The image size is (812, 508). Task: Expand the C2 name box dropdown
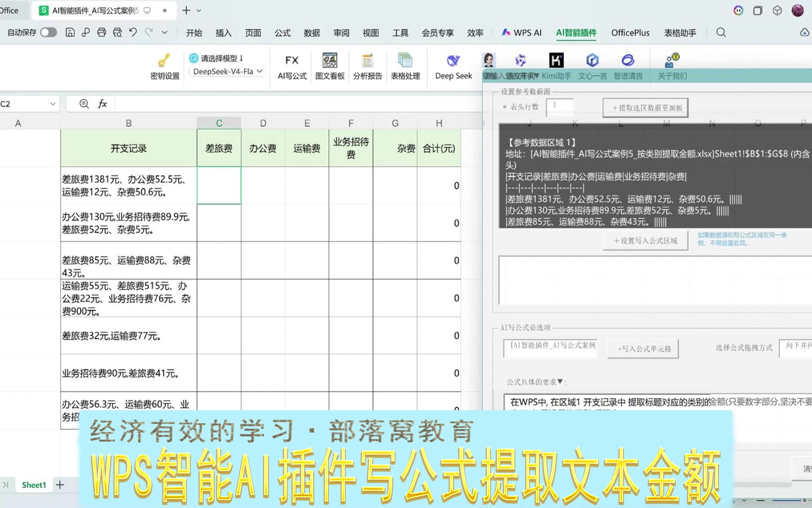(53, 104)
